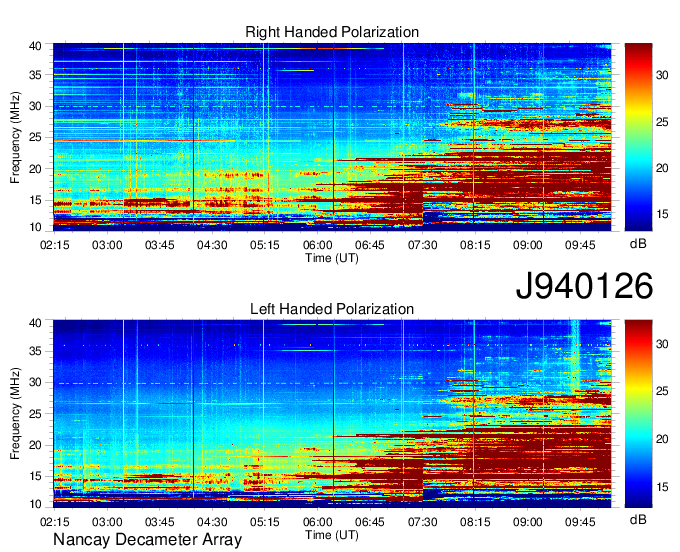Click the dB label under the Right Handed colorbar
This screenshot has height=552, width=680.
pos(638,244)
